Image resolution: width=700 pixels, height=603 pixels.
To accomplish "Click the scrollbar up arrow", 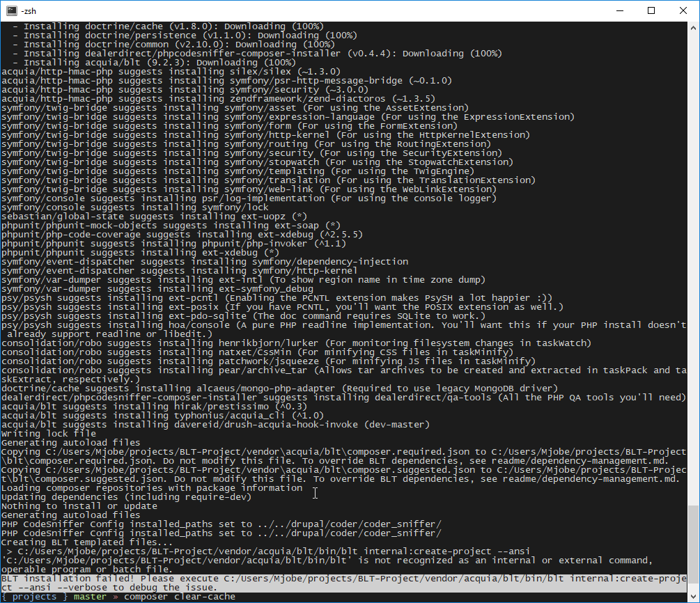I will pyautogui.click(x=693, y=28).
